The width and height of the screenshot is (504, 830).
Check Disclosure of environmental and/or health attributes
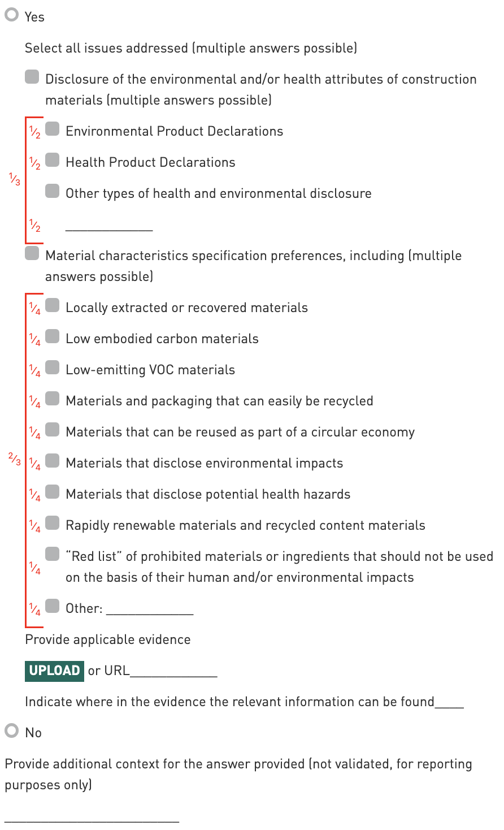(32, 77)
